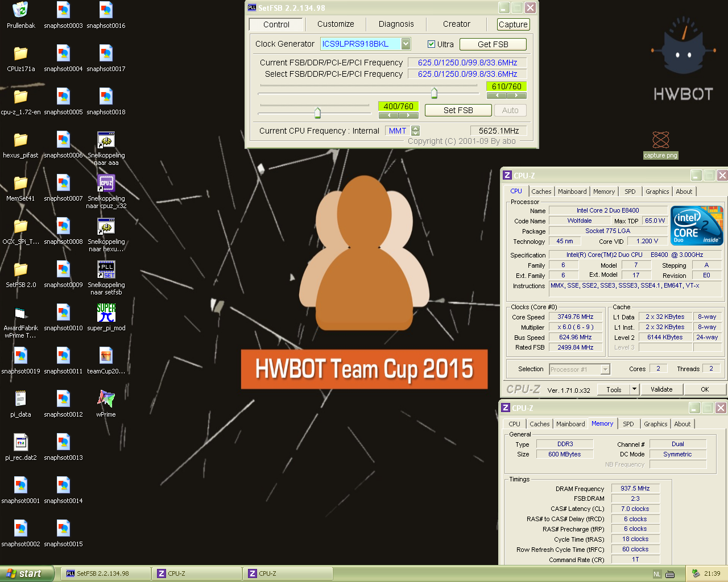Select the snaphsot0016 image file

click(x=106, y=15)
